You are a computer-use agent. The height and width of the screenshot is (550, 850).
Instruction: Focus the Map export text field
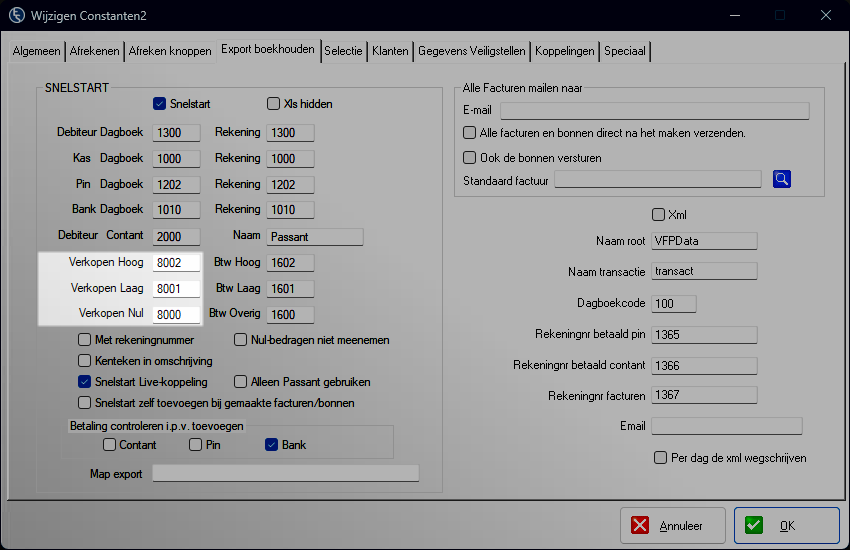click(285, 474)
